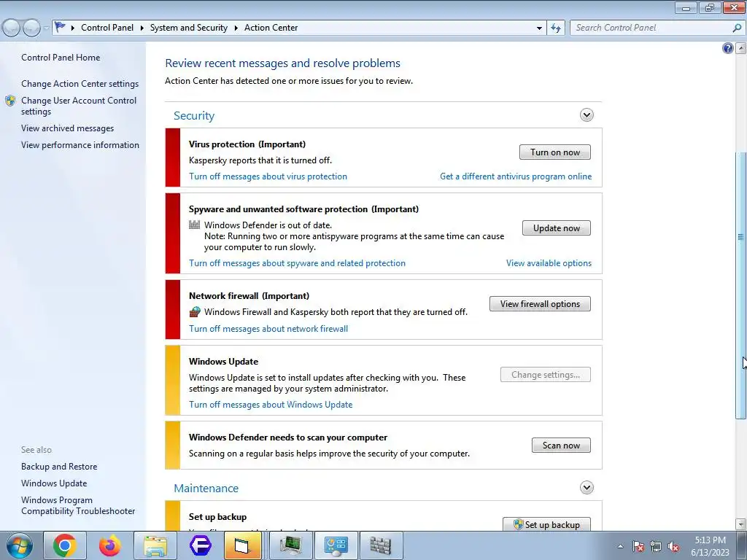Open the Windows Start menu

click(20, 545)
